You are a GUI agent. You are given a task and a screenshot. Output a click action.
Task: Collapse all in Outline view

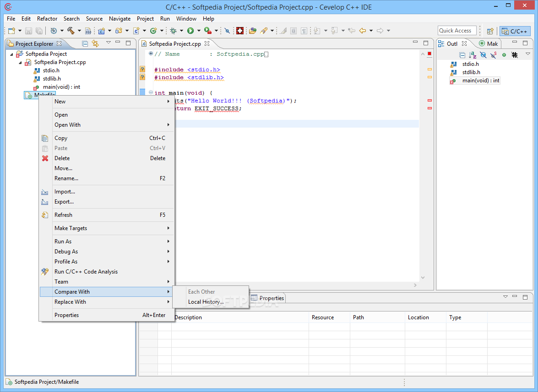(x=462, y=55)
